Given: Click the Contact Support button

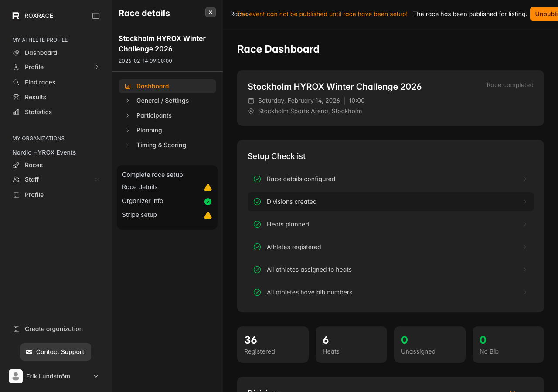Looking at the screenshot, I should coord(56,352).
